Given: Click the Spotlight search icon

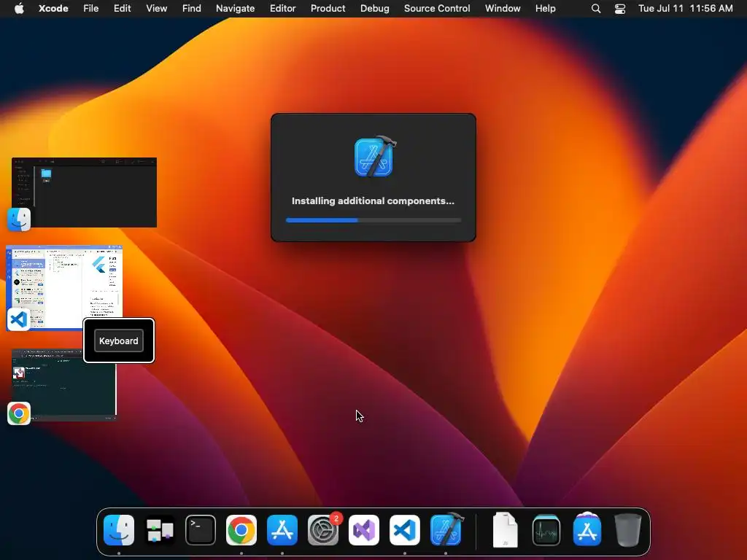Looking at the screenshot, I should pyautogui.click(x=595, y=8).
